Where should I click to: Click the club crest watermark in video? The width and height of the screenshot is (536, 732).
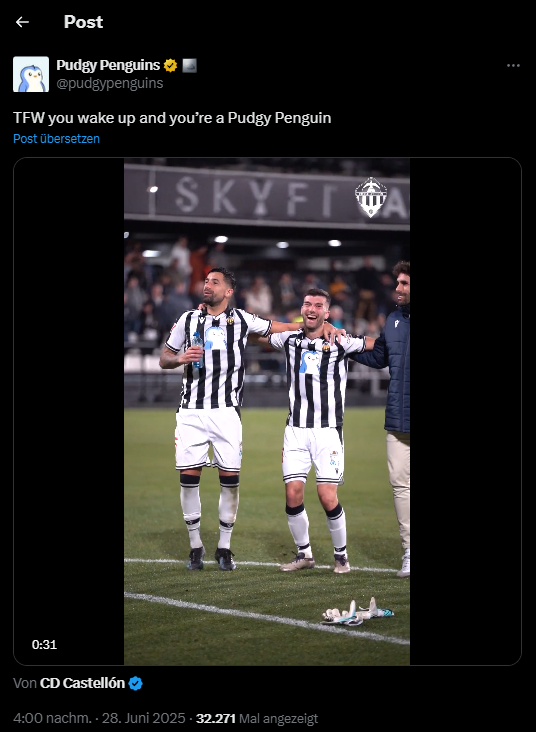point(371,197)
